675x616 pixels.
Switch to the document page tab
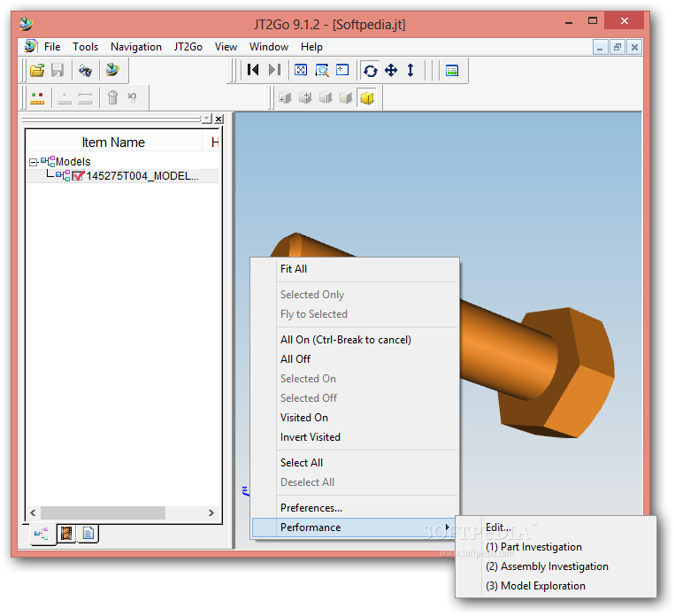point(88,534)
